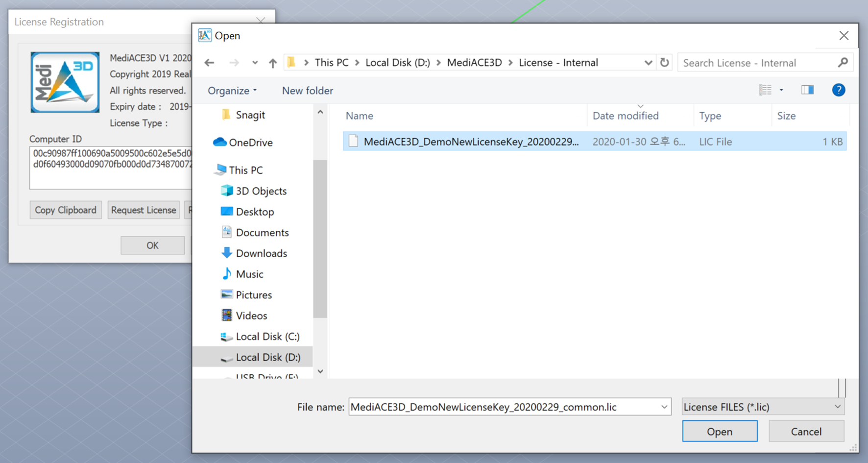Click the navigation pane scroll-down arrow
Image resolution: width=868 pixels, height=463 pixels.
(x=320, y=371)
